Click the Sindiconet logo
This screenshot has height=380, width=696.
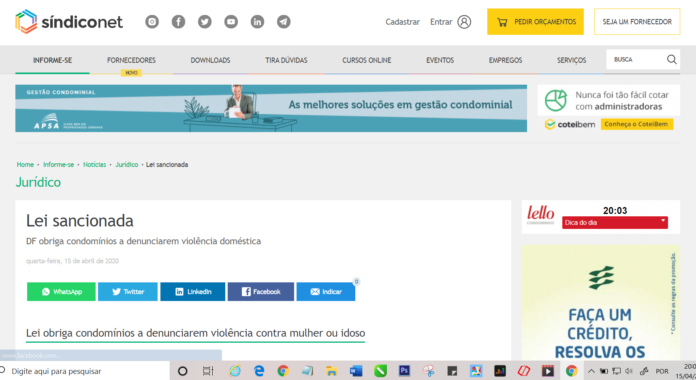[69, 21]
